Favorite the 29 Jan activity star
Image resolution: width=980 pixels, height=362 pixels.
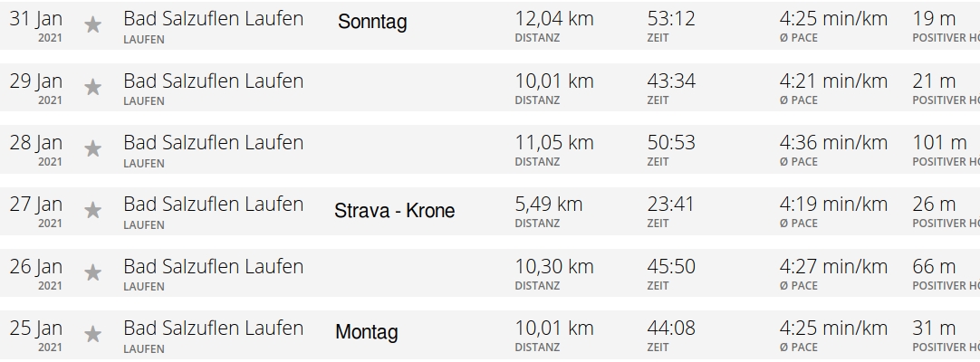pyautogui.click(x=92, y=88)
